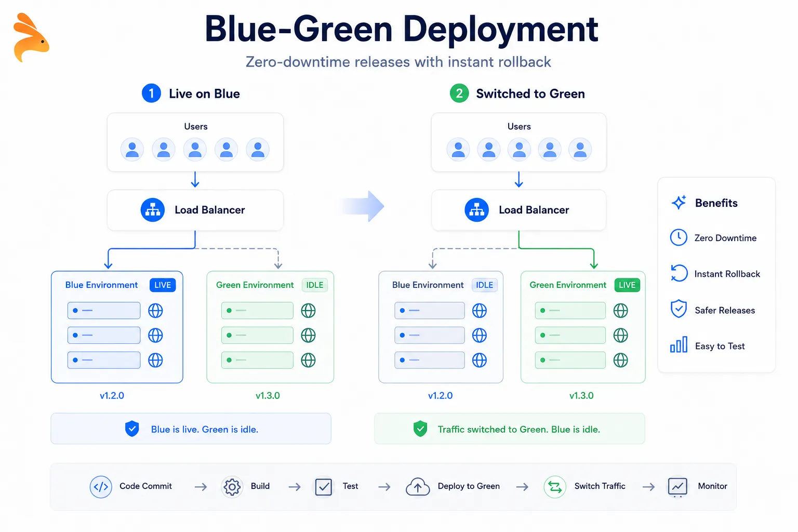Click the Zero Downtime label
The image size is (798, 532).
tap(725, 238)
